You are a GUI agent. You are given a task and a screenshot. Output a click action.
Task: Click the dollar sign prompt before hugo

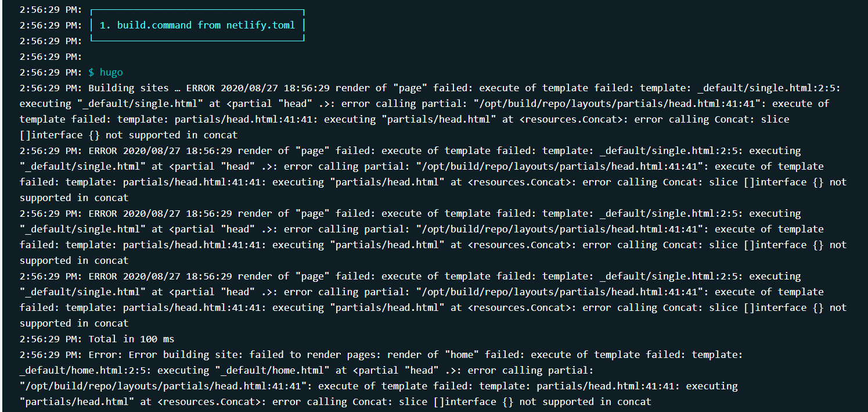[91, 72]
